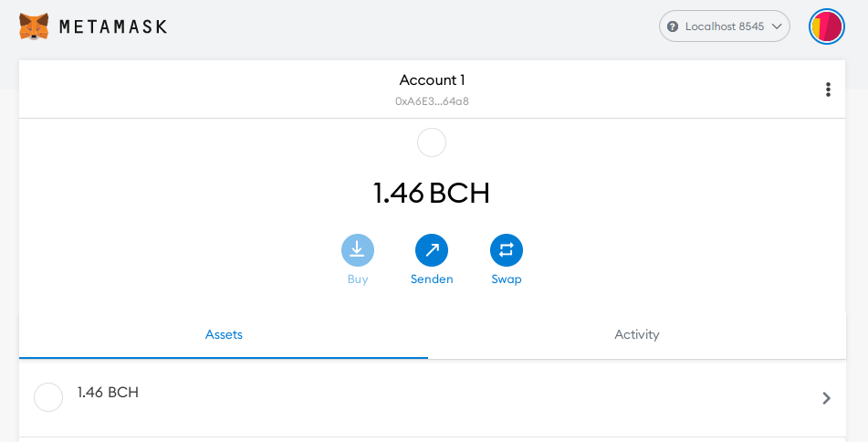Click the Buy download icon button
Image resolution: width=868 pixels, height=442 pixels.
click(358, 250)
